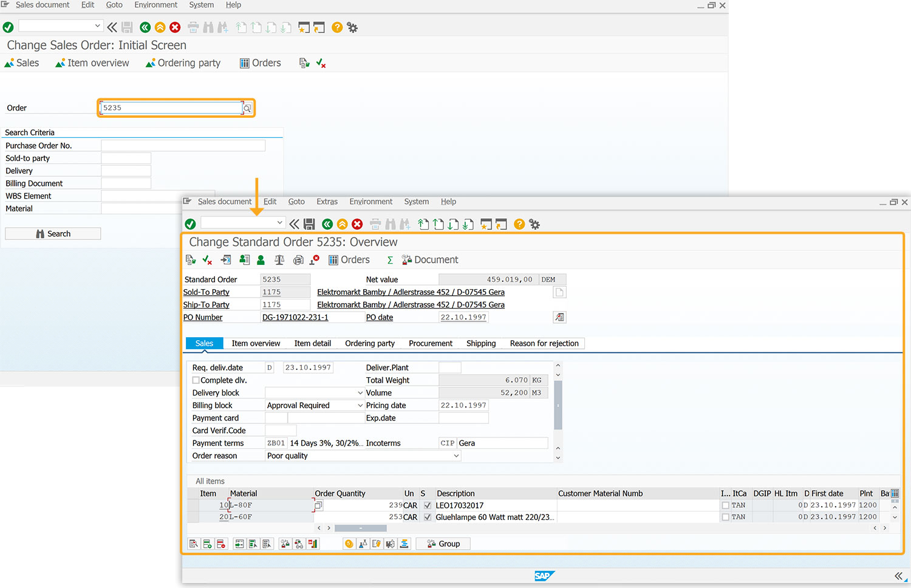Open the command field dropdown in the Overview window

280,223
